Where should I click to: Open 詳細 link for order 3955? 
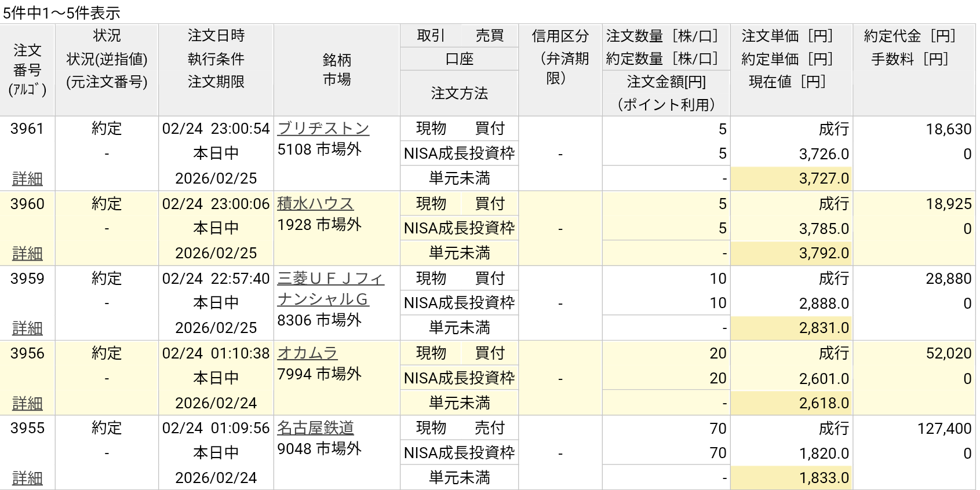27,477
